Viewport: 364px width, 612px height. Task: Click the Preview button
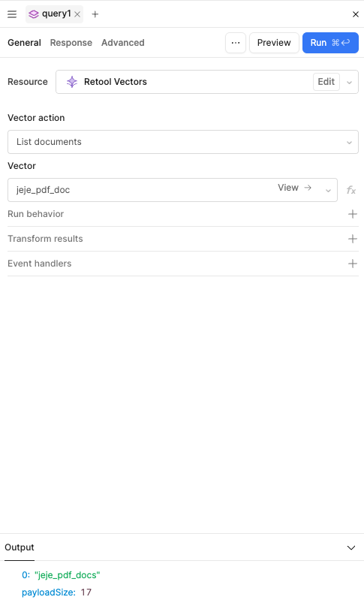(274, 43)
